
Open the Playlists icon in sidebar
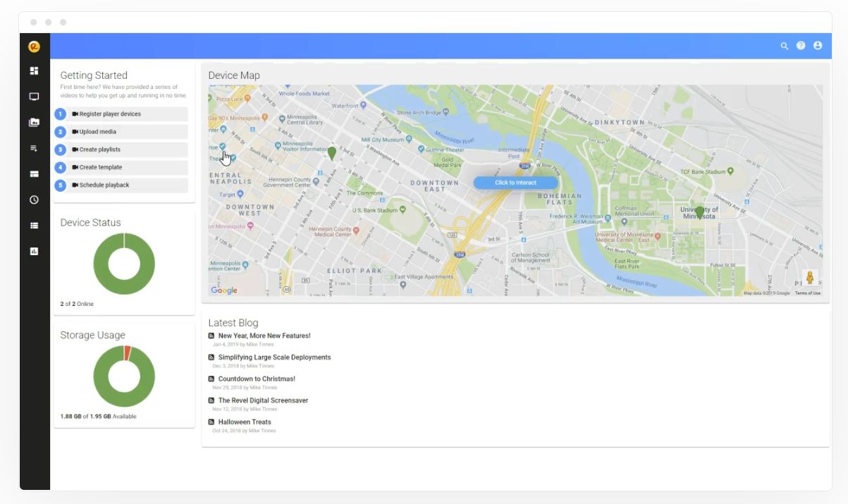34,149
